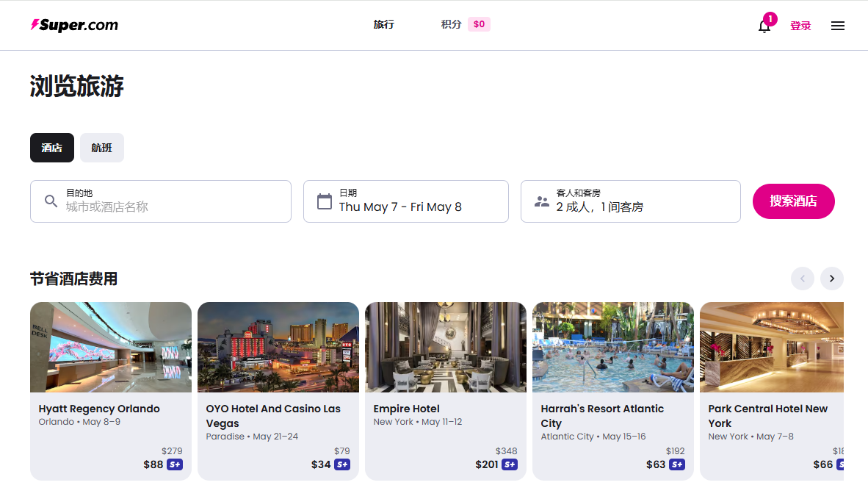Click the S+ badge on Harrah's Resort card
868x499 pixels.
(677, 464)
